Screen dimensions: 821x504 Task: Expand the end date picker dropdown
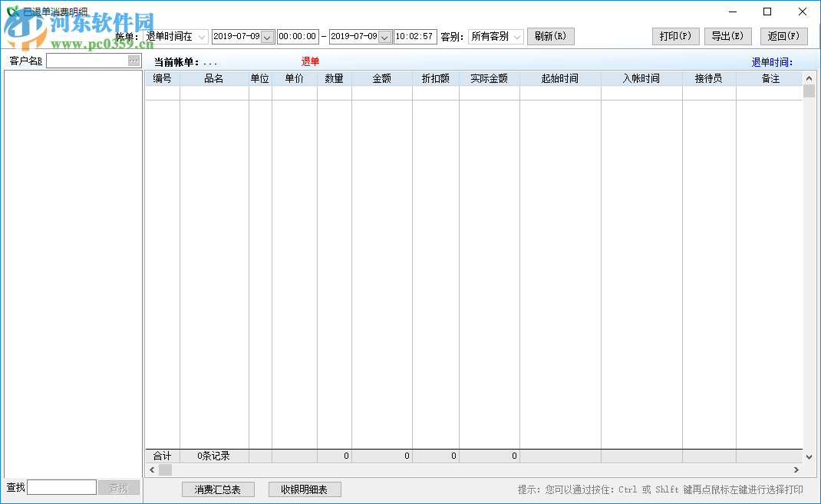[383, 36]
